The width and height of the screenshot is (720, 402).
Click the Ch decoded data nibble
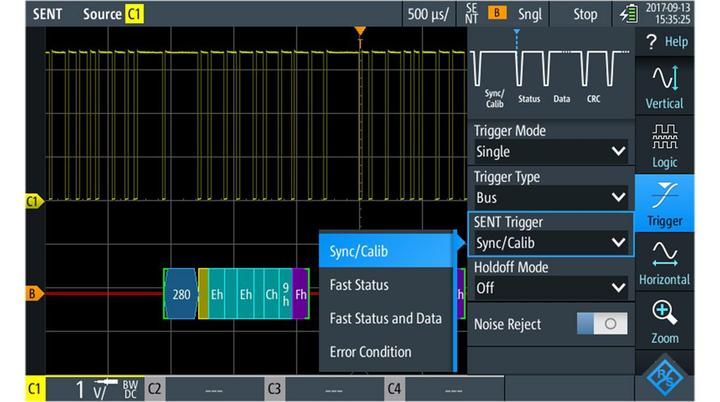[x=271, y=294]
